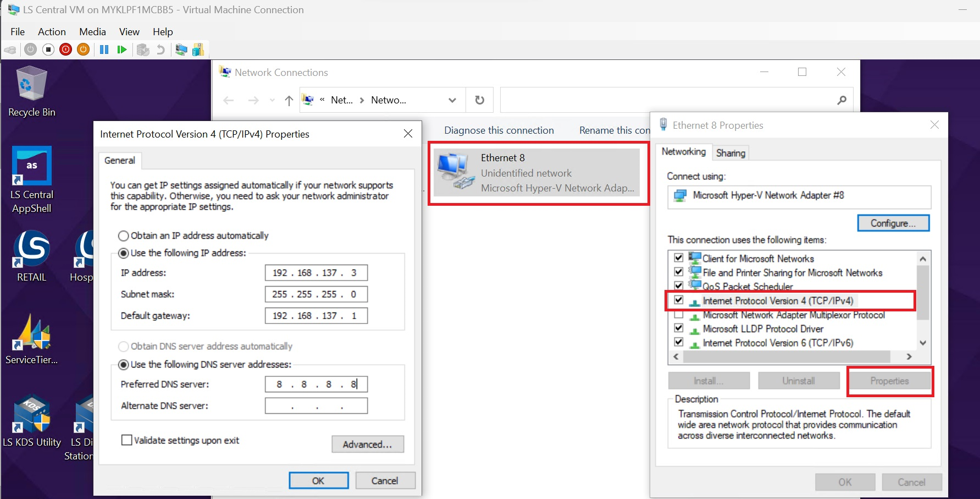Shut down the VM using the red power icon
980x499 pixels.
click(66, 50)
